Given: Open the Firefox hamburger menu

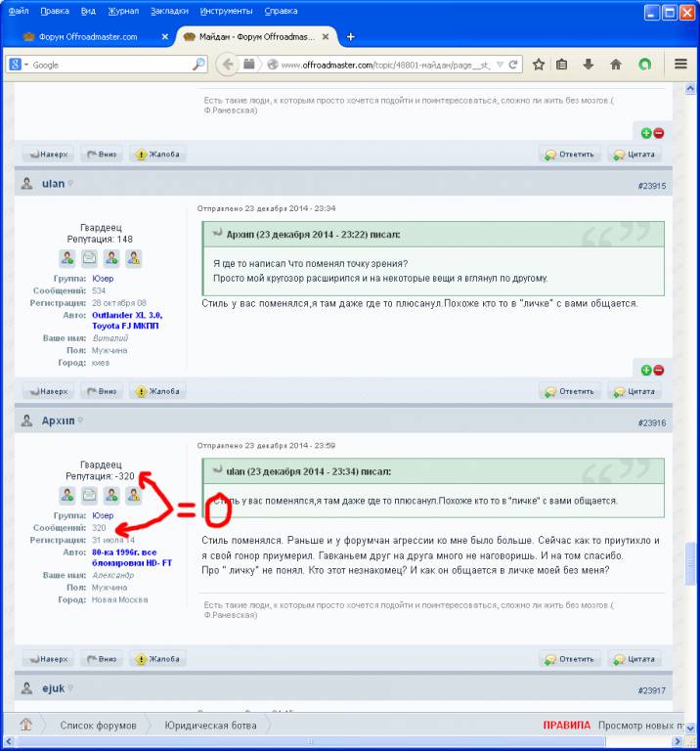Looking at the screenshot, I should pos(681,65).
